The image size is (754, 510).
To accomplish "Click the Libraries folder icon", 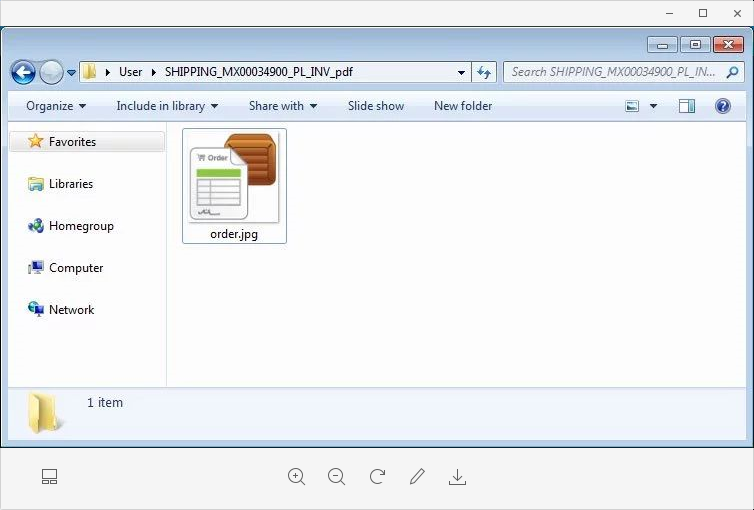I will (36, 184).
